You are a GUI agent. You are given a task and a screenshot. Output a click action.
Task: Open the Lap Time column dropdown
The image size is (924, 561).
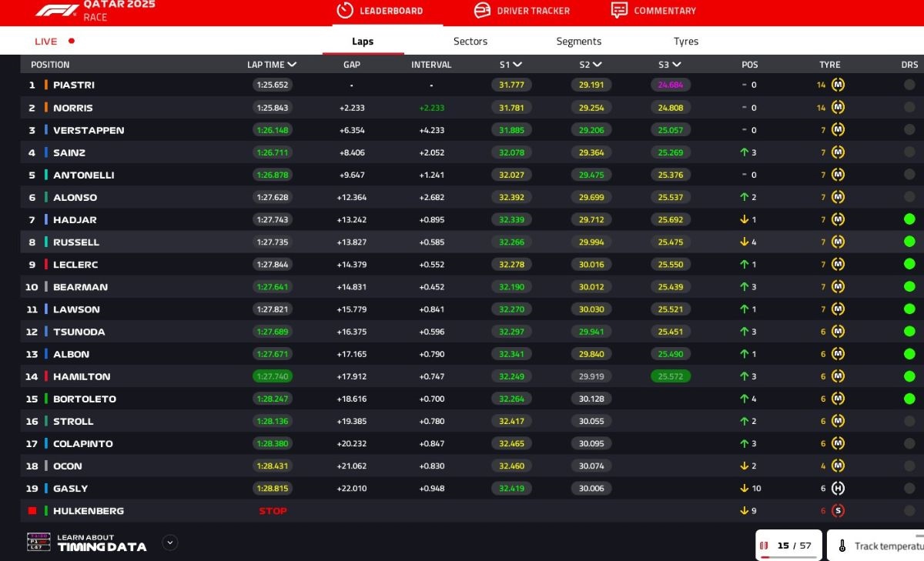(292, 65)
